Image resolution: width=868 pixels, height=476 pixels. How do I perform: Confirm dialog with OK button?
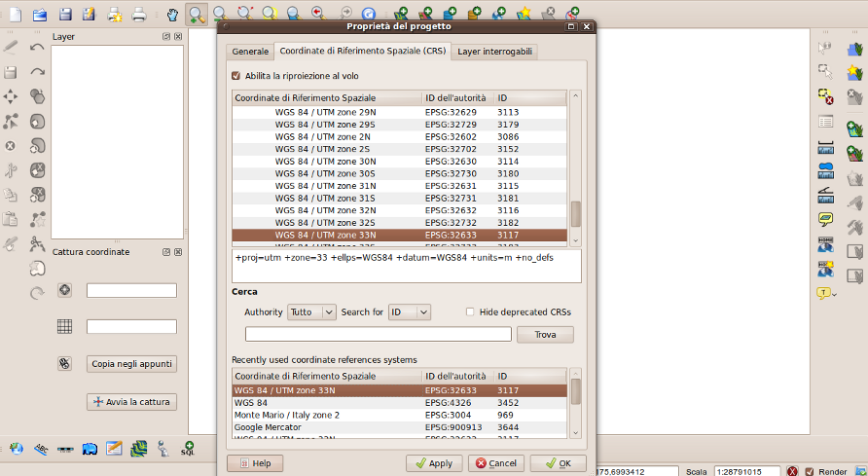(x=558, y=463)
